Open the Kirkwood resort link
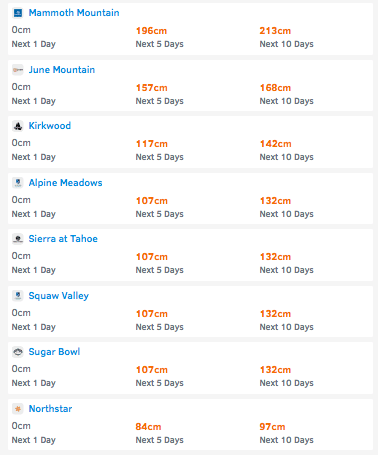 tap(50, 126)
